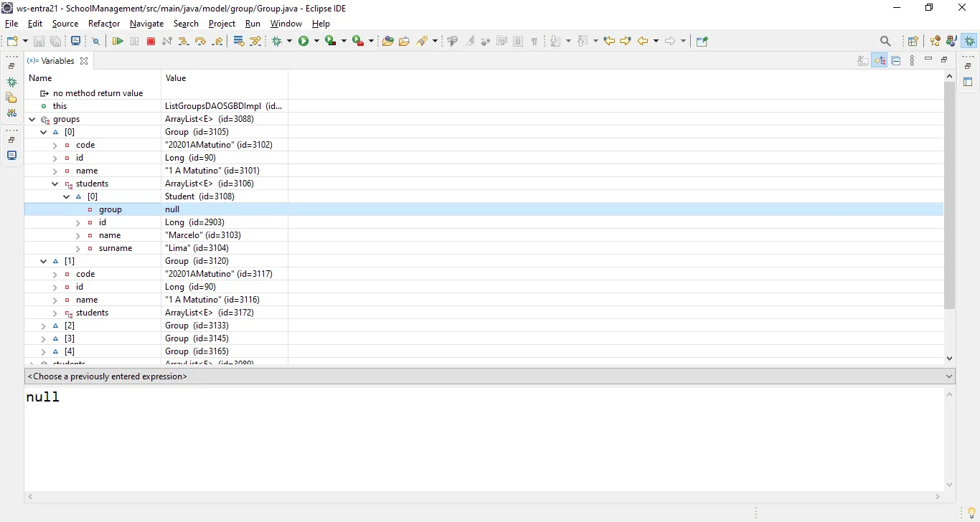Toggle Show Logical Structure in Variables
The height and width of the screenshot is (522, 980).
[x=880, y=61]
